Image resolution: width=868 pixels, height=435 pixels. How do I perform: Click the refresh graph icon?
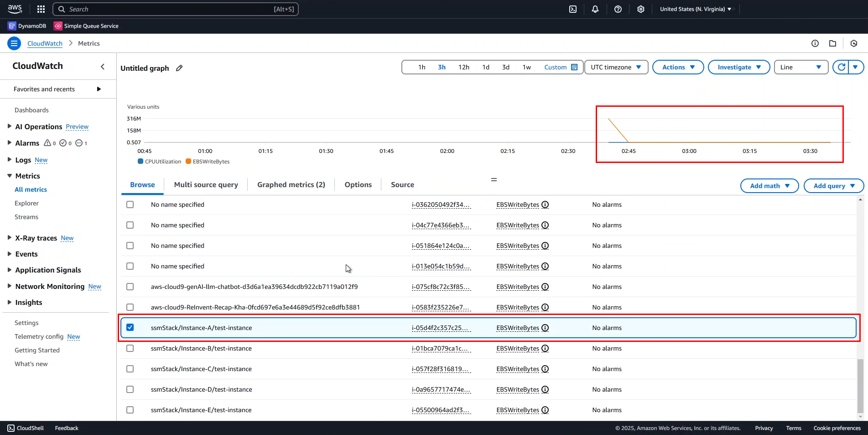(841, 67)
